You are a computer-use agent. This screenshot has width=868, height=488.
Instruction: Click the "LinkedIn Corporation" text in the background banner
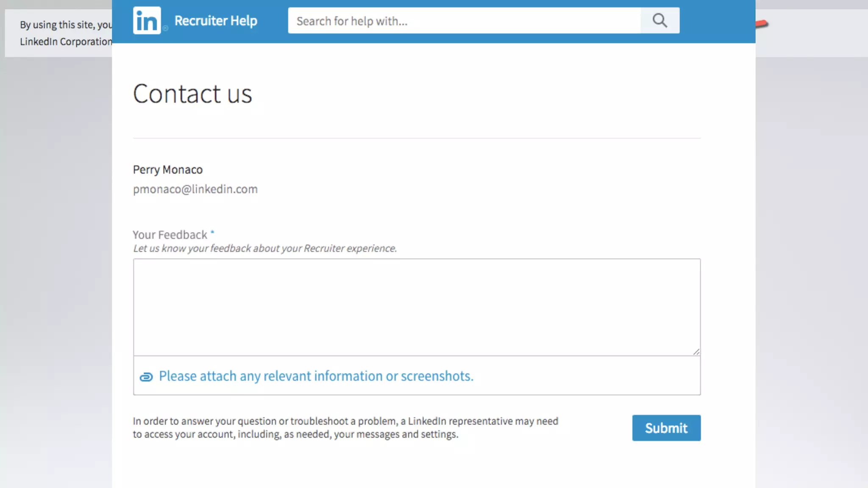coord(66,42)
